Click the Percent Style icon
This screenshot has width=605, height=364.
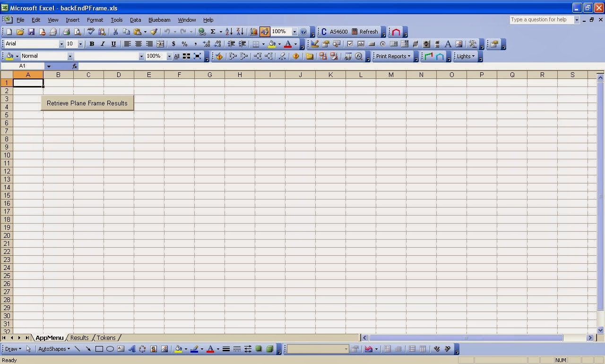pos(184,44)
